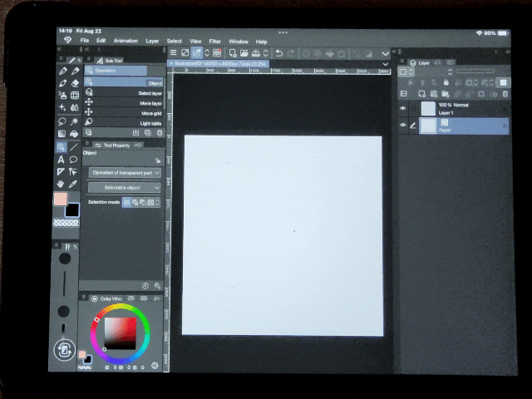Hide Layer 1 with eye icon
Screen dimensions: 532x399
[404, 108]
